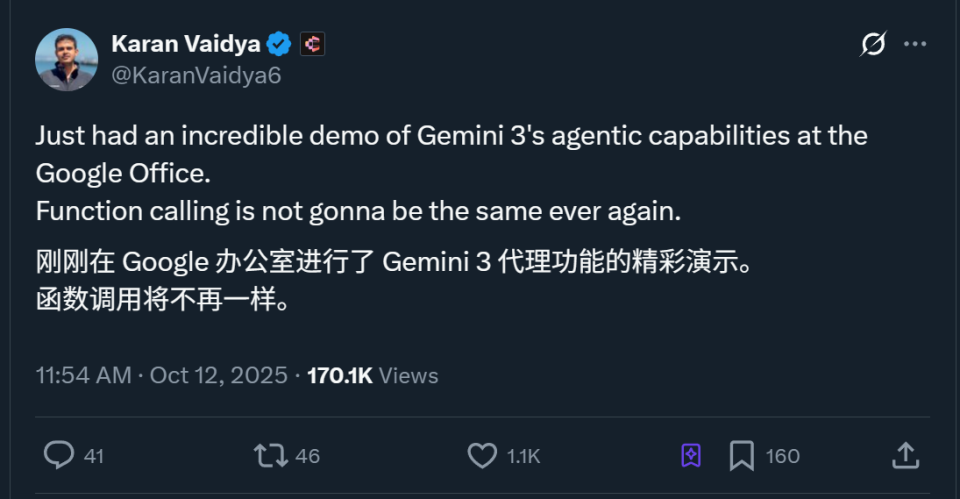Like the post with the heart icon
The image size is (960, 499).
coord(482,456)
